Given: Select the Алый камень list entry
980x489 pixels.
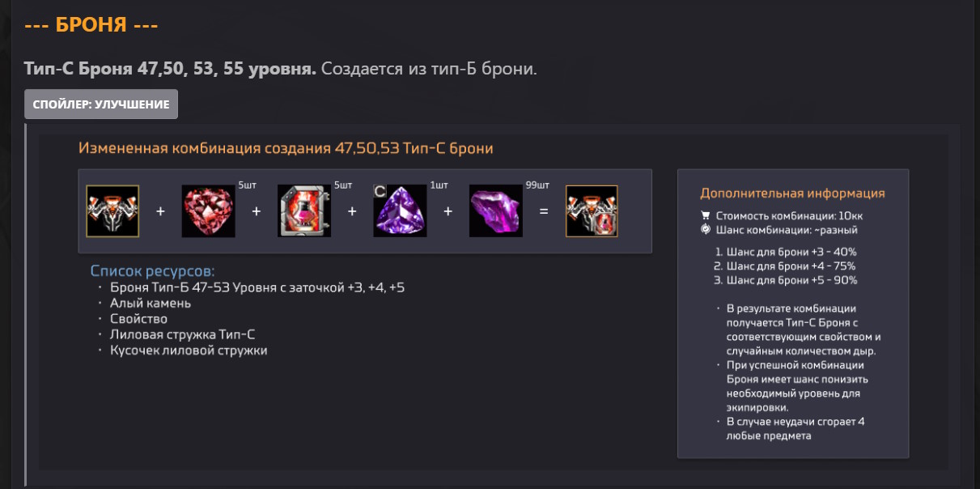Looking at the screenshot, I should 151,303.
